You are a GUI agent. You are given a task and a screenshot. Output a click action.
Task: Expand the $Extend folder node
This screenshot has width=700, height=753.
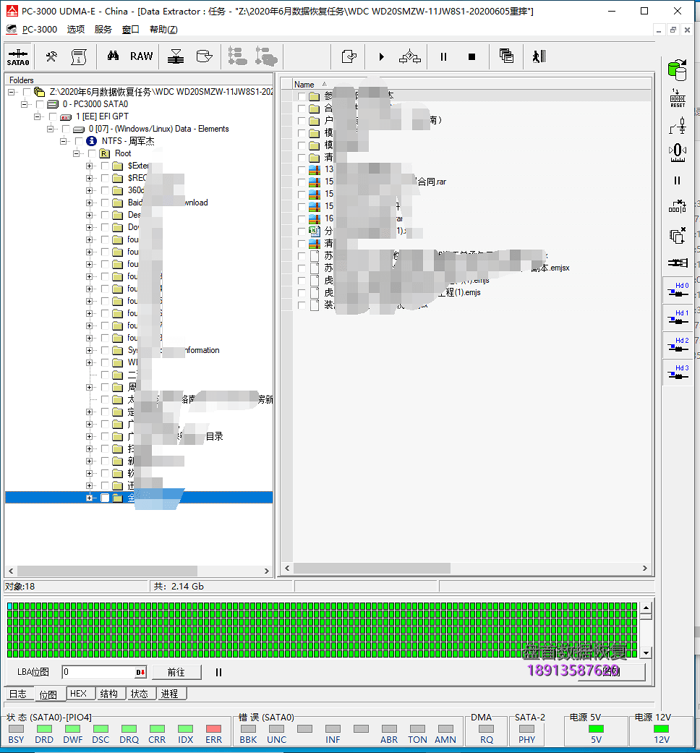[89, 166]
